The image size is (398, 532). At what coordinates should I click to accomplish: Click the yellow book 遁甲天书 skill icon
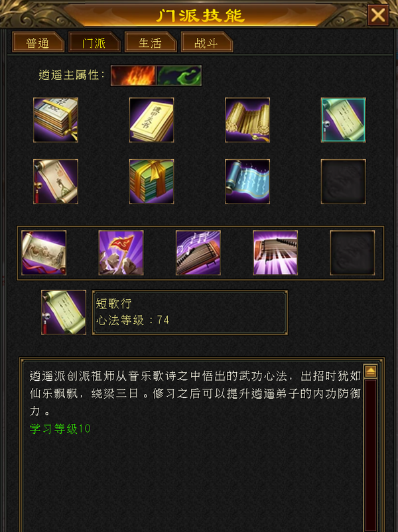pos(152,120)
